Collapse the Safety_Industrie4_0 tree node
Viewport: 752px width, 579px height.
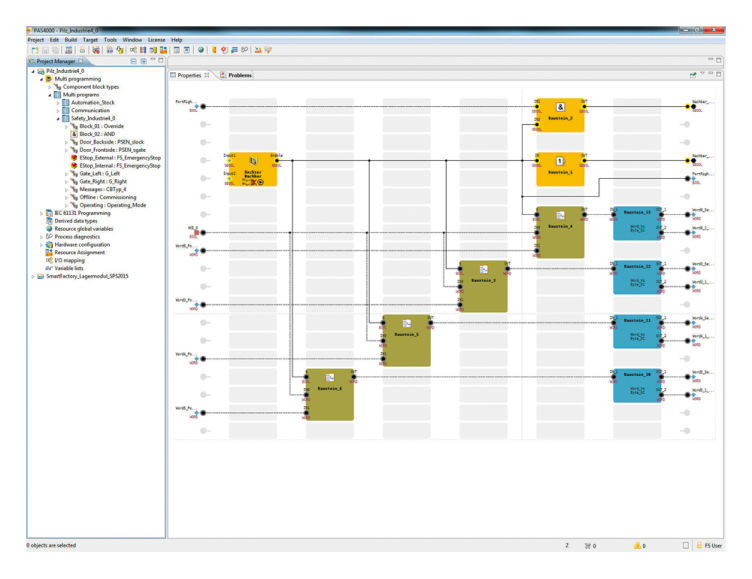pos(57,118)
